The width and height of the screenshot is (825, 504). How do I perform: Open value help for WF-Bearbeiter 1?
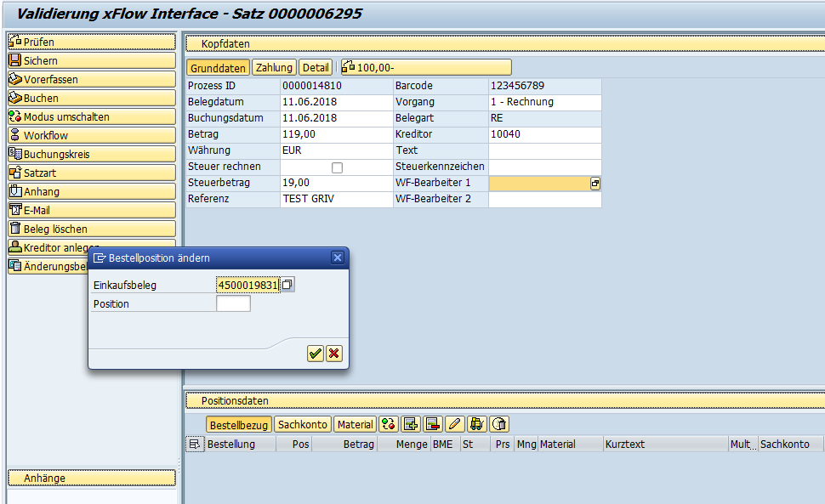pyautogui.click(x=595, y=184)
